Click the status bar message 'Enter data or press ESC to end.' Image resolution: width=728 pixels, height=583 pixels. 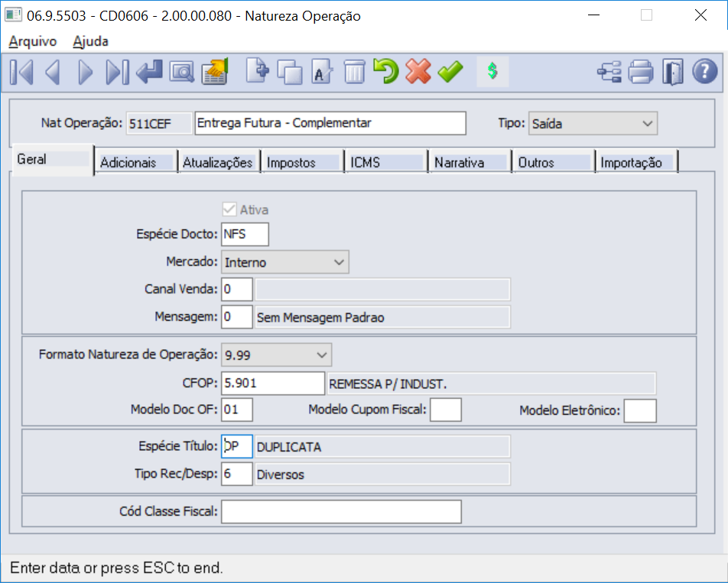tap(116, 568)
